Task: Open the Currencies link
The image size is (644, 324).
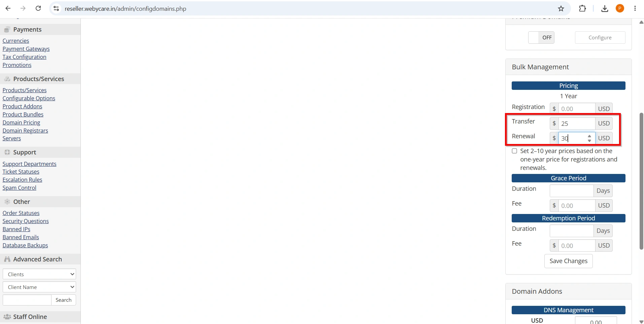Action: pos(16,41)
